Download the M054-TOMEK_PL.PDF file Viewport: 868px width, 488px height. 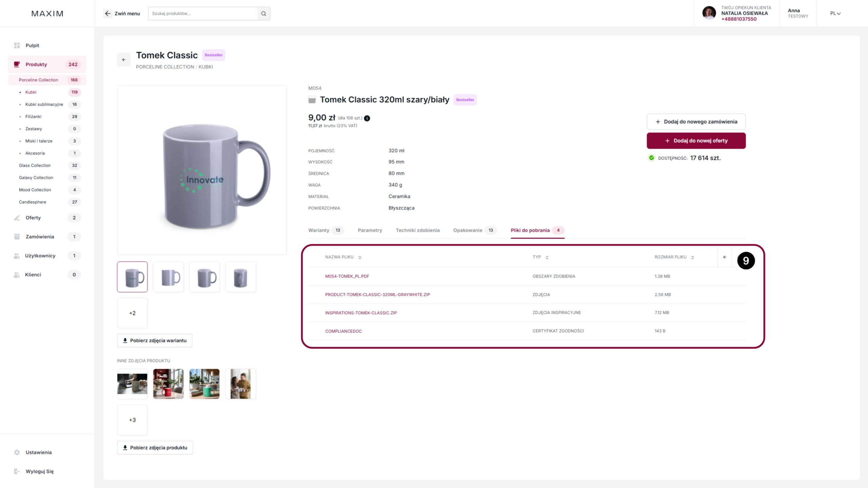pos(347,277)
